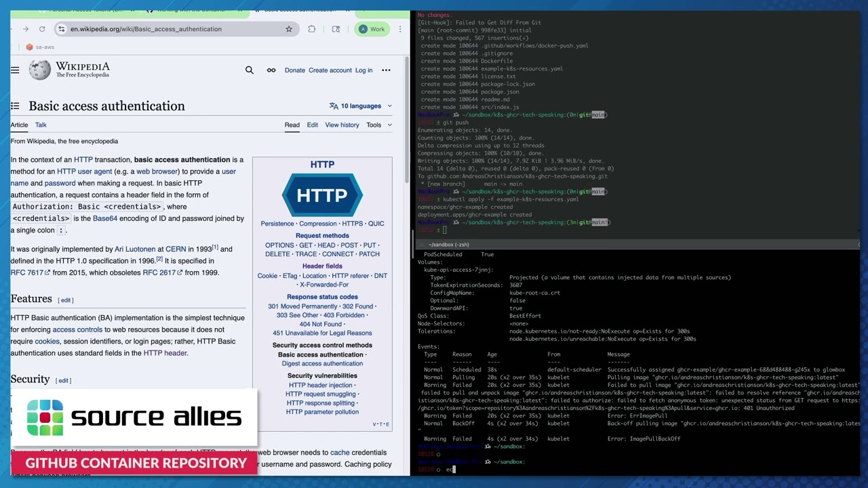Open the X-Forwarded-For header link

click(324, 285)
